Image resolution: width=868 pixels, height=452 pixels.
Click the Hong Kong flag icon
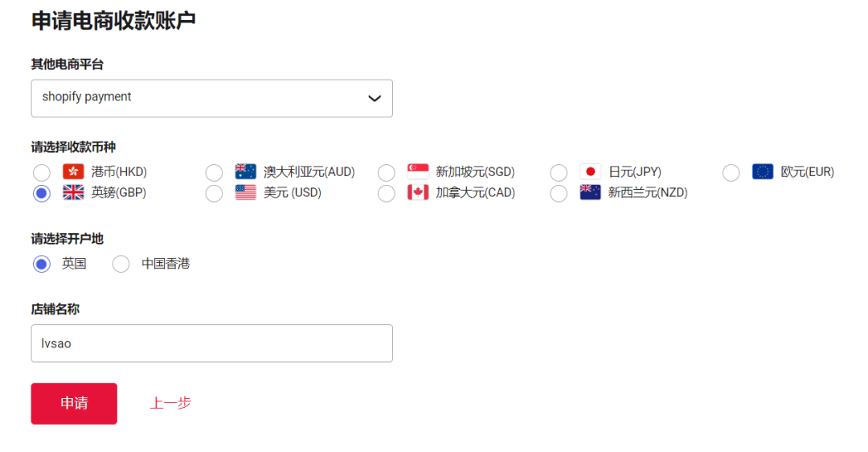(73, 172)
